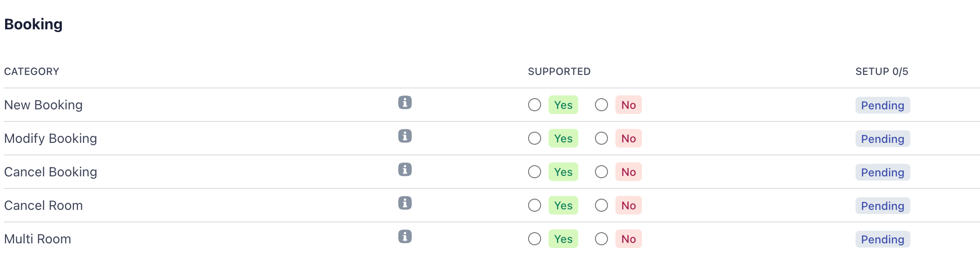Click the Cancel Room info icon

coord(405,203)
